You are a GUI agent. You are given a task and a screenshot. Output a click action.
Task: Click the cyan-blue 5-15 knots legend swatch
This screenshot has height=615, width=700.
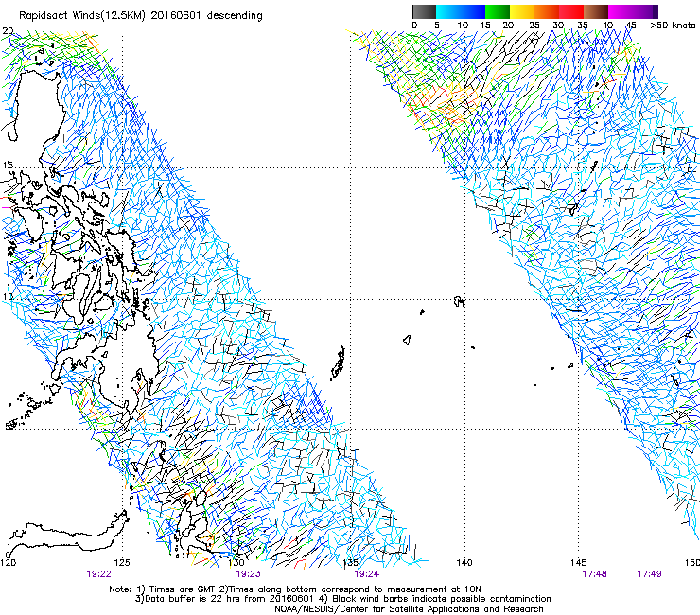tap(461, 11)
